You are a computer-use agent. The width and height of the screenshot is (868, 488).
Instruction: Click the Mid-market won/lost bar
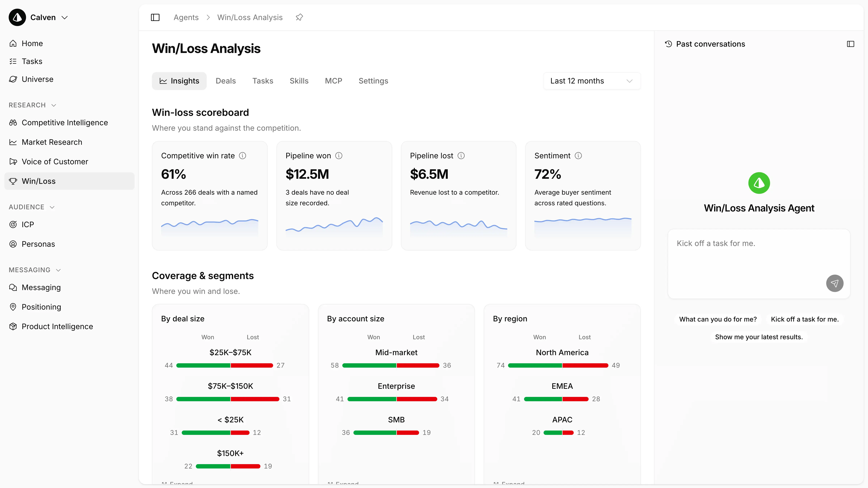pos(391,365)
